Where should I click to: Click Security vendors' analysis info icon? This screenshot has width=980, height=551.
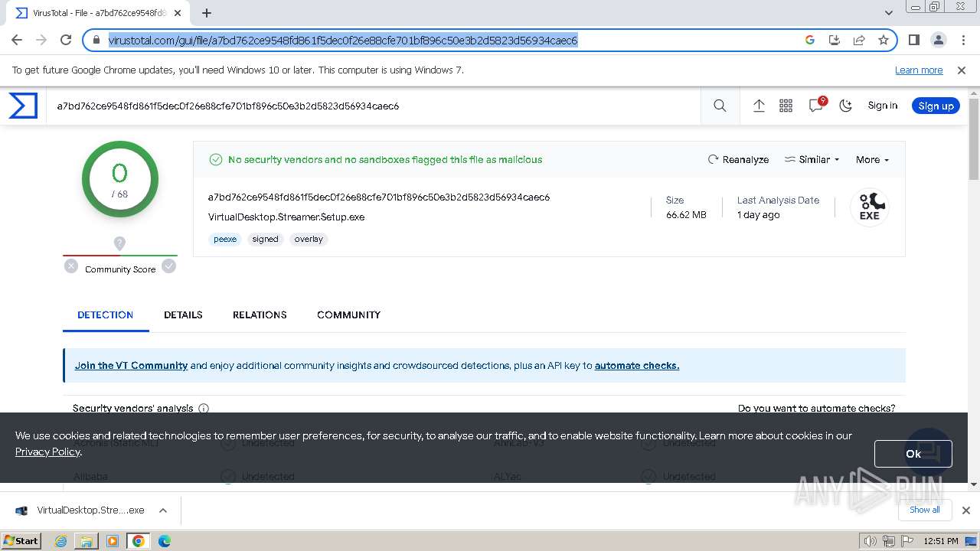204,409
